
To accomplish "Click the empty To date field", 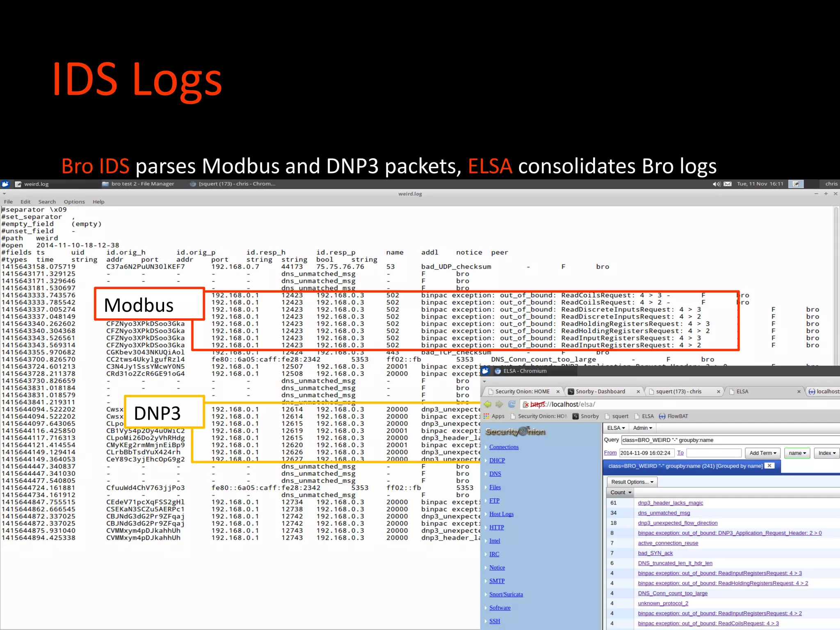I will click(714, 453).
